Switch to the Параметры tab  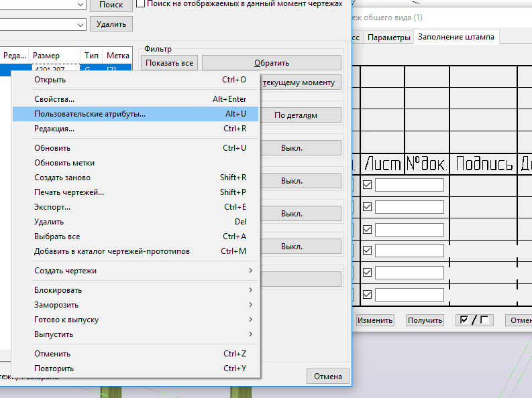point(389,38)
